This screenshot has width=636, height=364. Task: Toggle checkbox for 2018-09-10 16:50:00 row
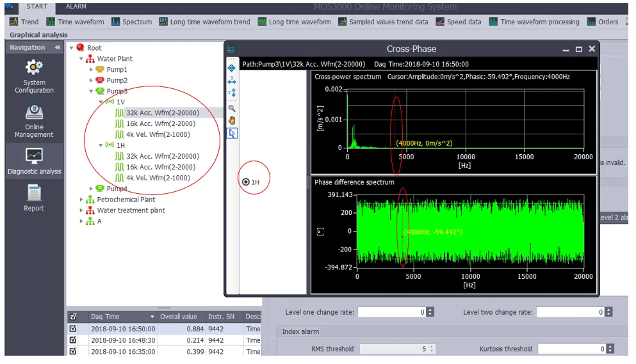(73, 329)
